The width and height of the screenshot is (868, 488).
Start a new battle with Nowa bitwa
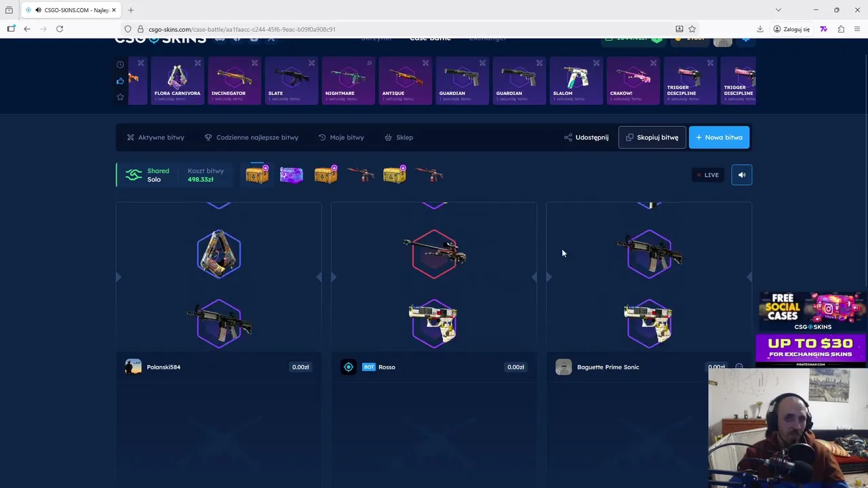(719, 137)
